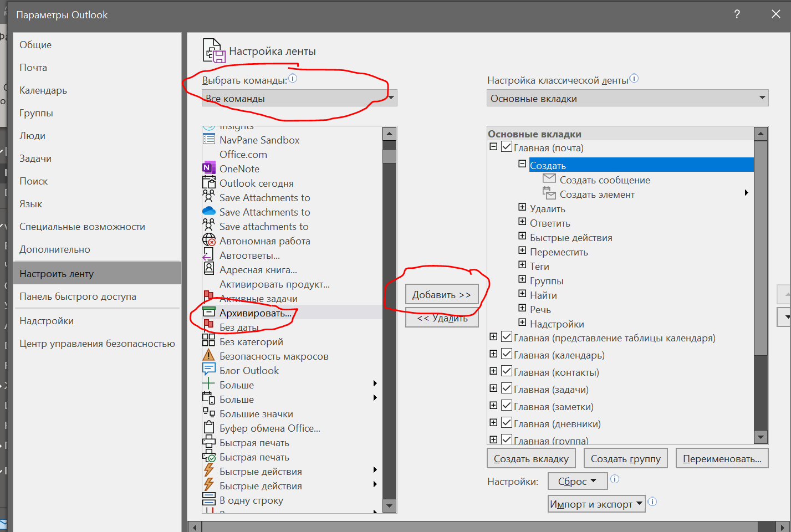Screen dimensions: 791x532
Task: Click horizontal scrollbar left arrow at bottom
Action: 195,527
